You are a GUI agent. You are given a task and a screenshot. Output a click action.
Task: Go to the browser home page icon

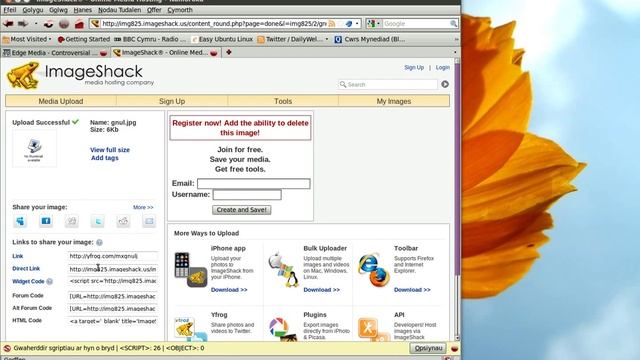pos(79,24)
